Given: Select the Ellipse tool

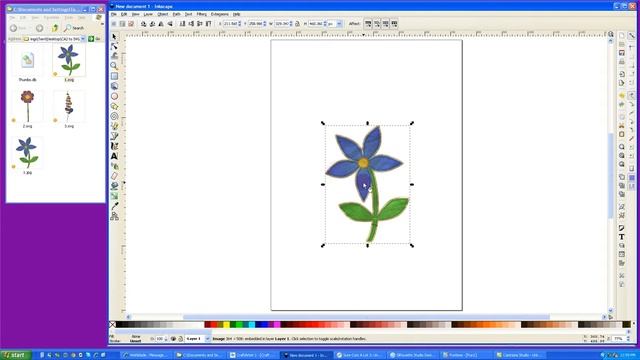Looking at the screenshot, I should (114, 96).
